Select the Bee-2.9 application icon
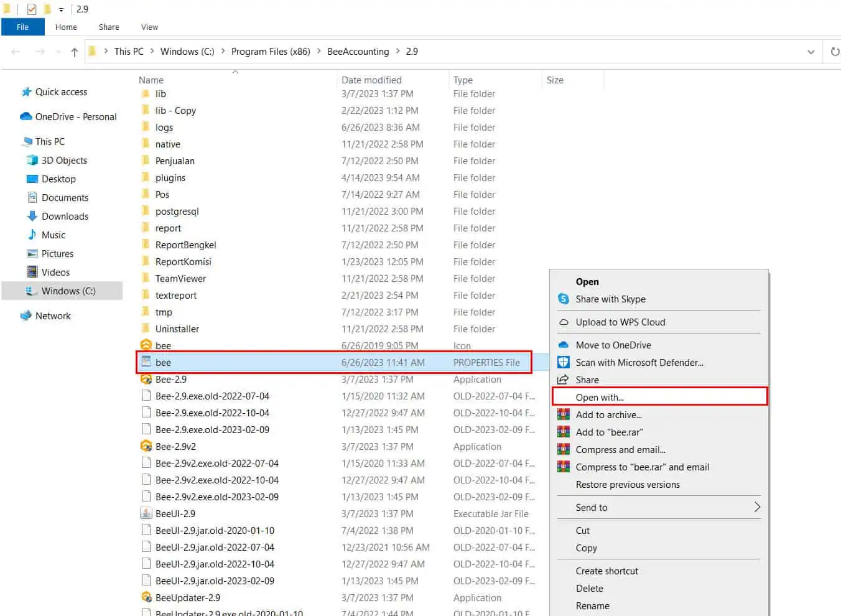 [146, 379]
